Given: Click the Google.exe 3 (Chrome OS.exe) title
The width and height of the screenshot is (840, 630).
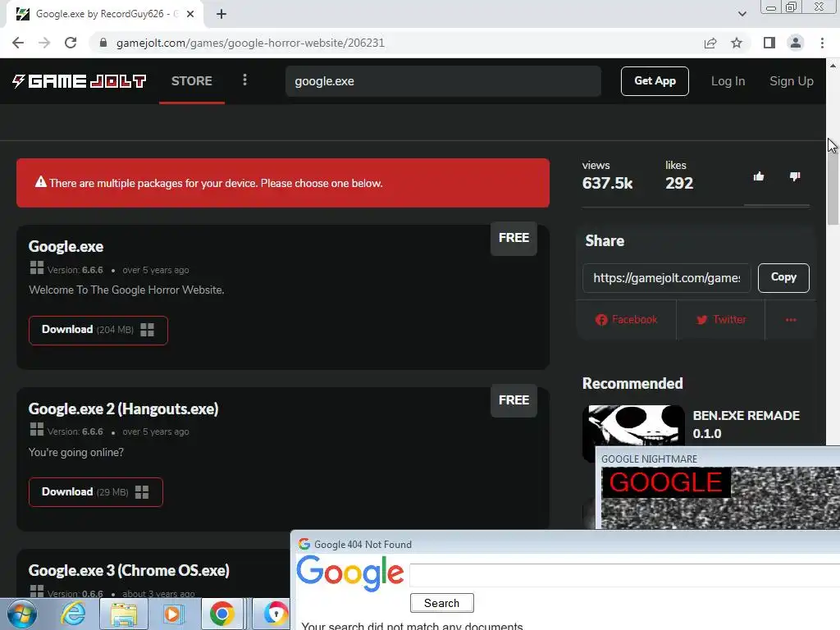Looking at the screenshot, I should [x=129, y=571].
